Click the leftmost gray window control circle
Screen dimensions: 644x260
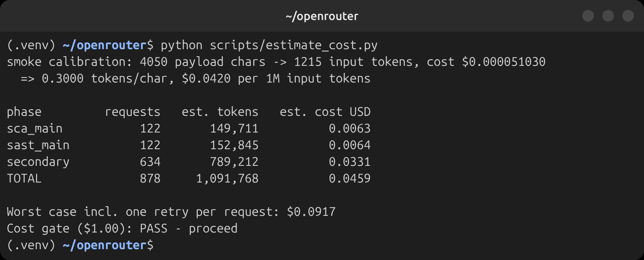[x=588, y=16]
